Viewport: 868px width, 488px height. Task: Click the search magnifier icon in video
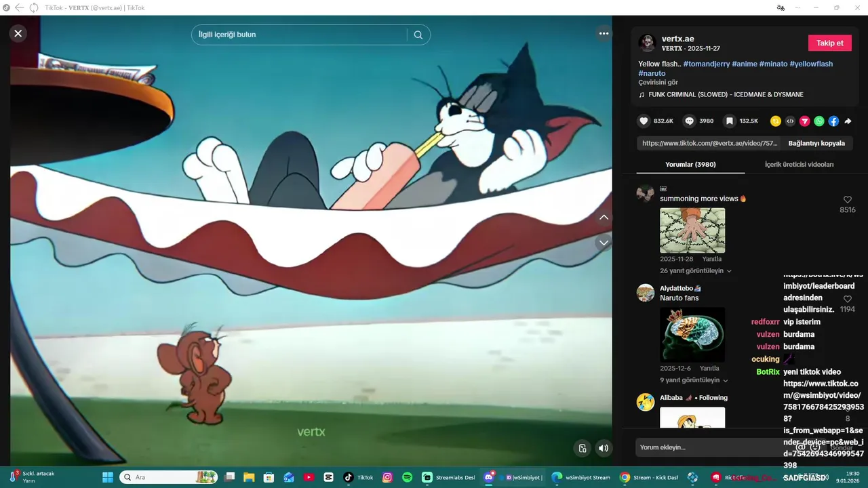pos(418,35)
